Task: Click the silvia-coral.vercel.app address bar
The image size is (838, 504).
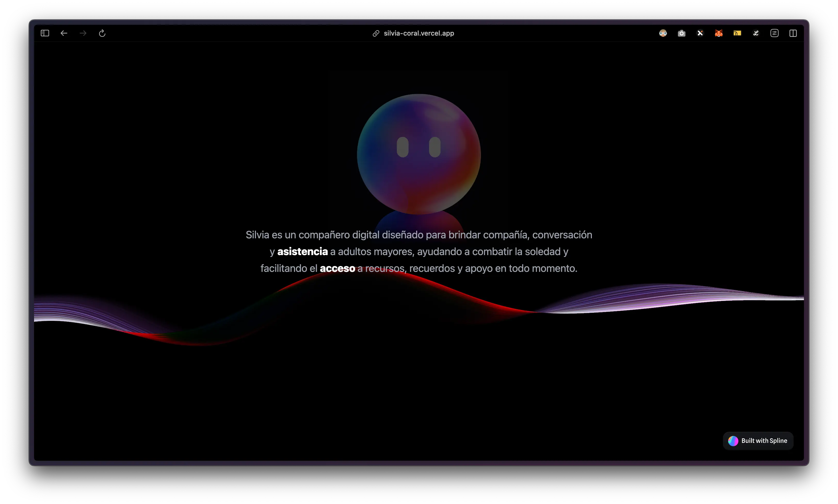Action: 418,33
